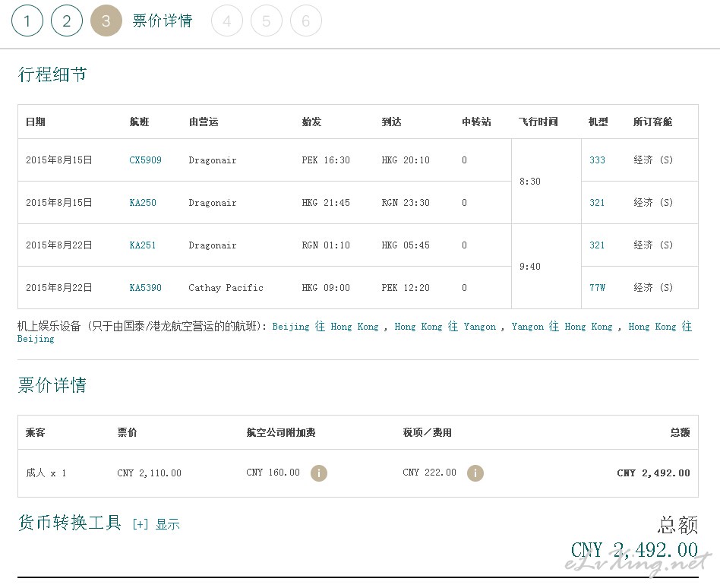Click departure cell RGN 01:10
Viewport: 720px width, 588px height.
(x=326, y=245)
